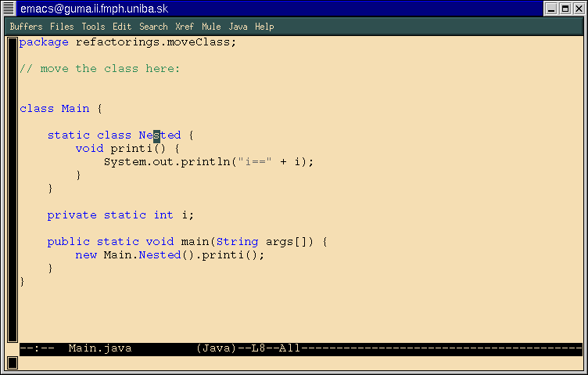
Task: Maximize the emacs window
Action: pos(565,9)
